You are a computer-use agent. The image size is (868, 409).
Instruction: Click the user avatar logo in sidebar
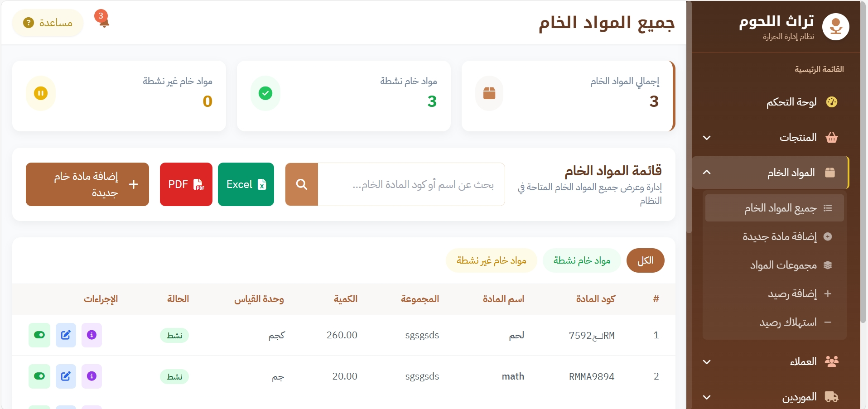pyautogui.click(x=835, y=27)
